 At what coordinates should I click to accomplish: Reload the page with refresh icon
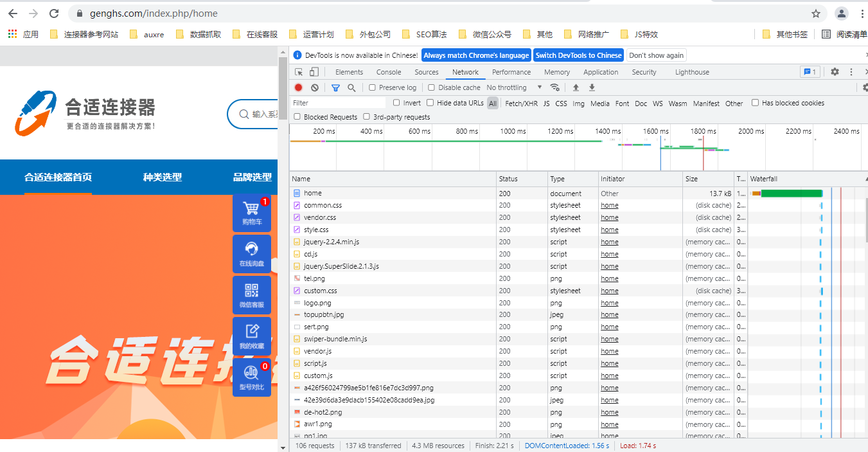[x=55, y=14]
